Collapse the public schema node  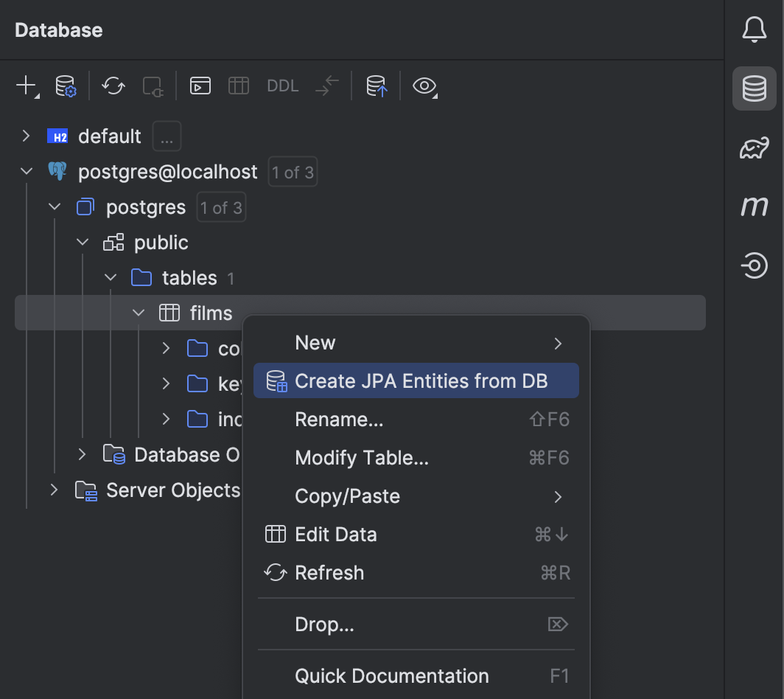click(82, 242)
